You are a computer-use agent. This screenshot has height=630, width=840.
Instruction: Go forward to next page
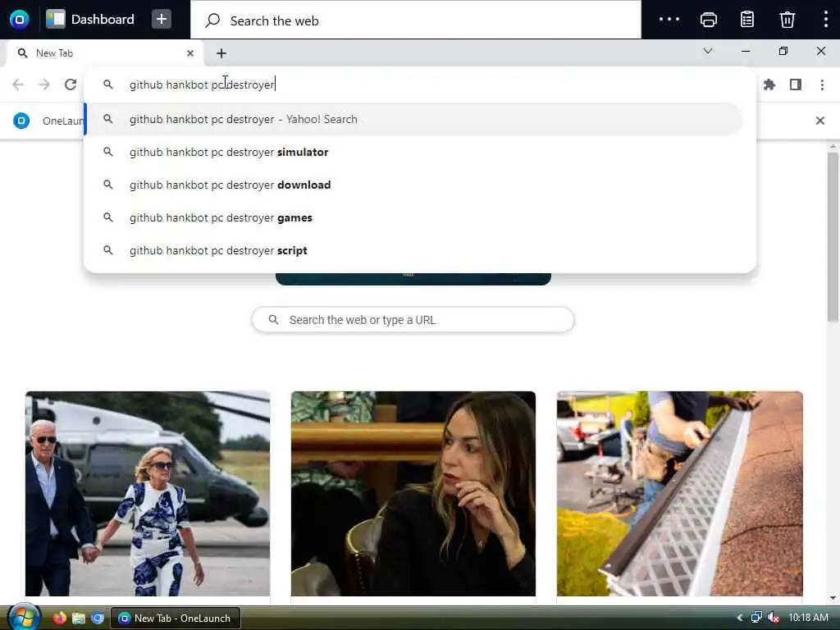[x=44, y=84]
